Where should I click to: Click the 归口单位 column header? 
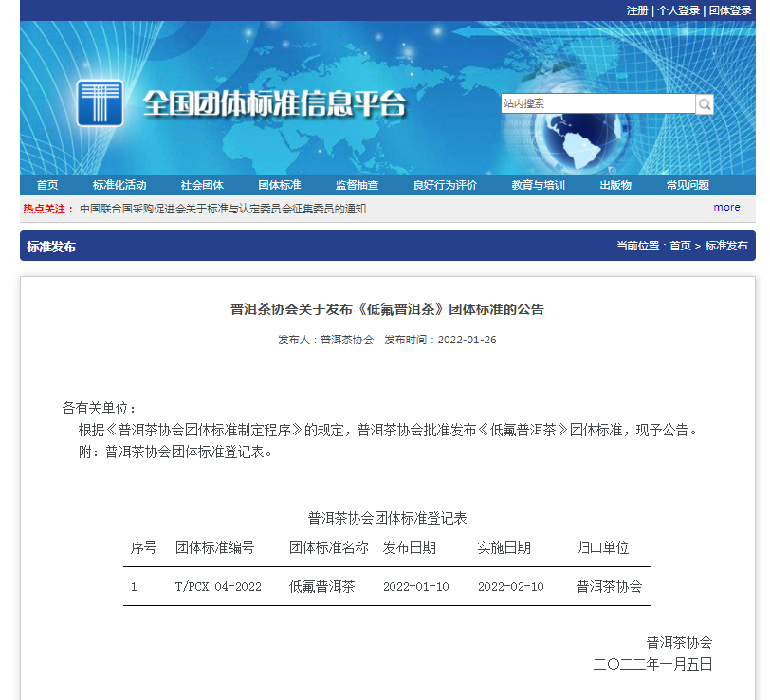(x=602, y=547)
